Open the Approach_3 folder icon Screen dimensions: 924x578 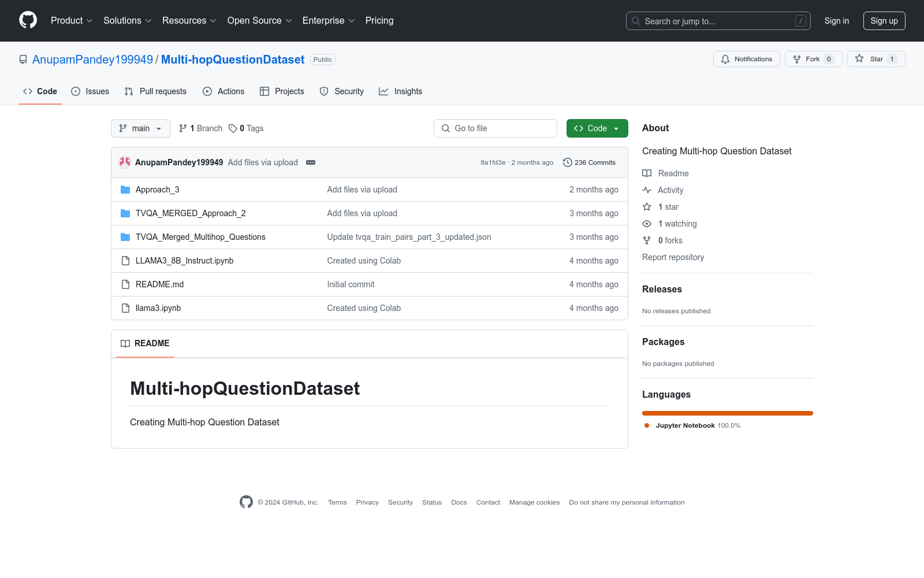point(125,190)
